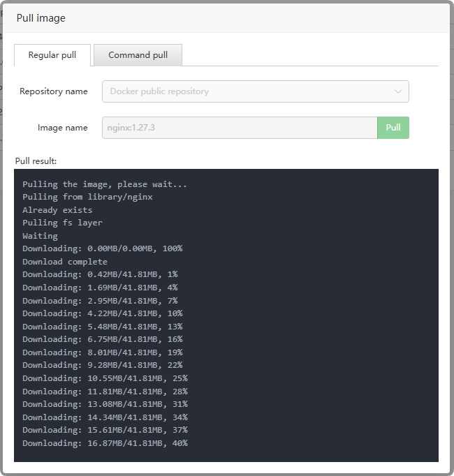Viewport: 454px width, 476px height.
Task: Click the log line showing 0.42MB downloaded
Action: 100,274
